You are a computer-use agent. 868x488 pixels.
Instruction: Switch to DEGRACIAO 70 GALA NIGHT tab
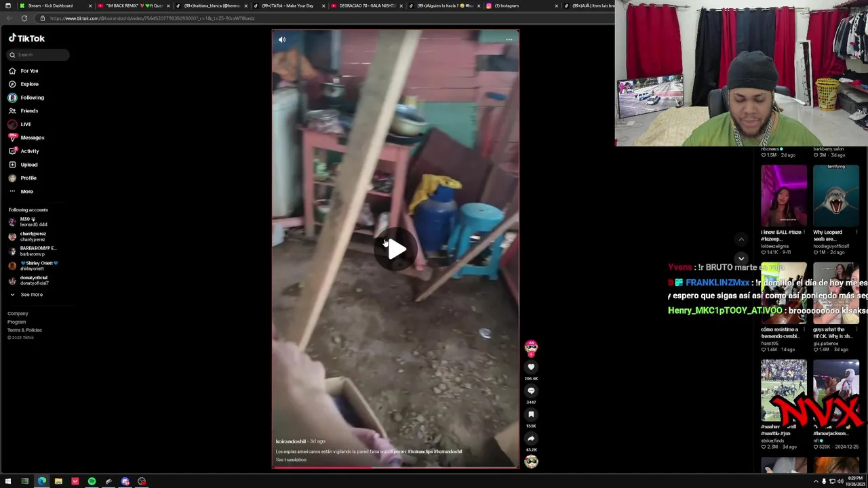click(367, 5)
